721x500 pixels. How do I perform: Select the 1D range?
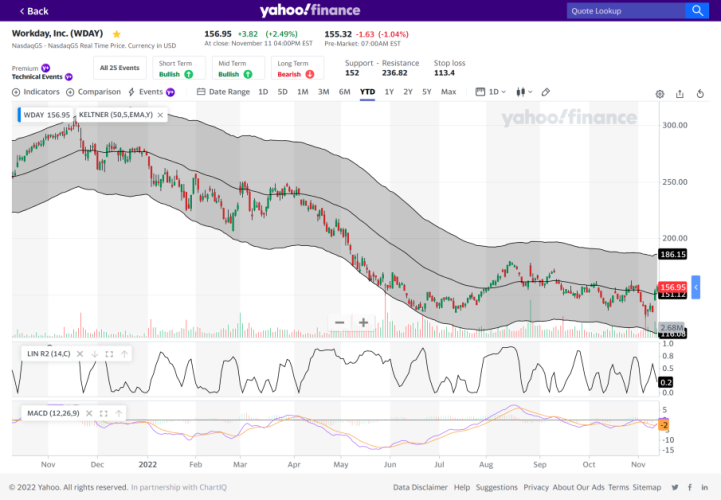[263, 92]
